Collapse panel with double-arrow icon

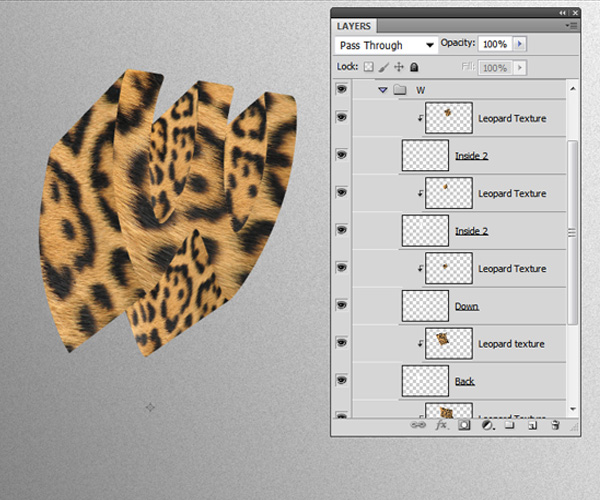pos(562,13)
